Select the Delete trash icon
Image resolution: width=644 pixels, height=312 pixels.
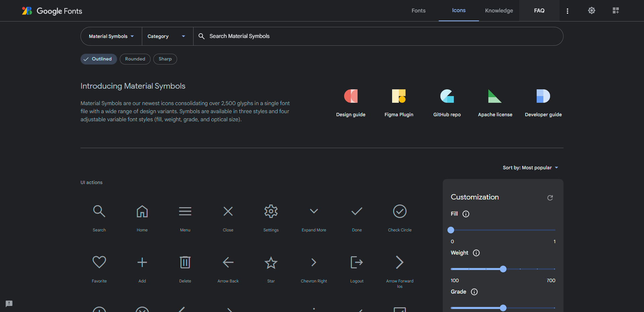185,262
